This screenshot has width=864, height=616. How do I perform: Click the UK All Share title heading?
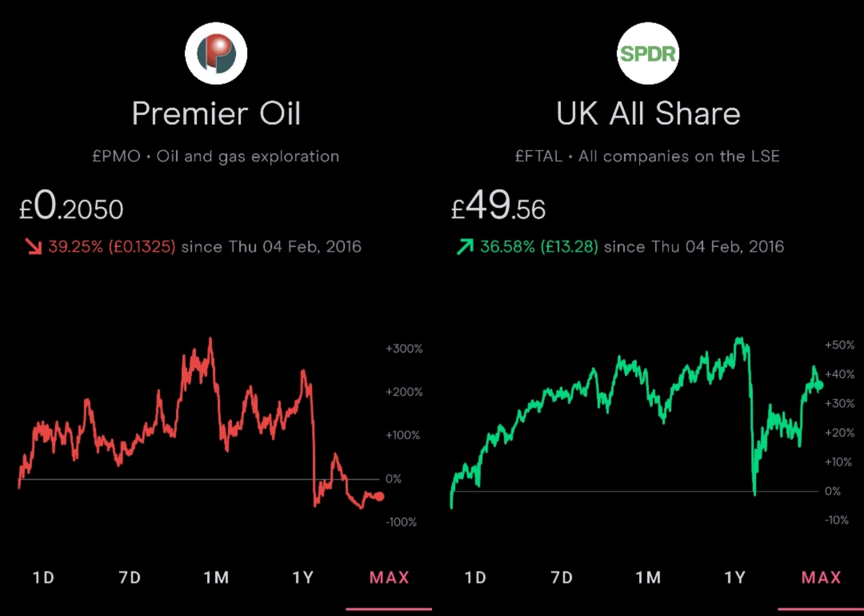tap(649, 113)
